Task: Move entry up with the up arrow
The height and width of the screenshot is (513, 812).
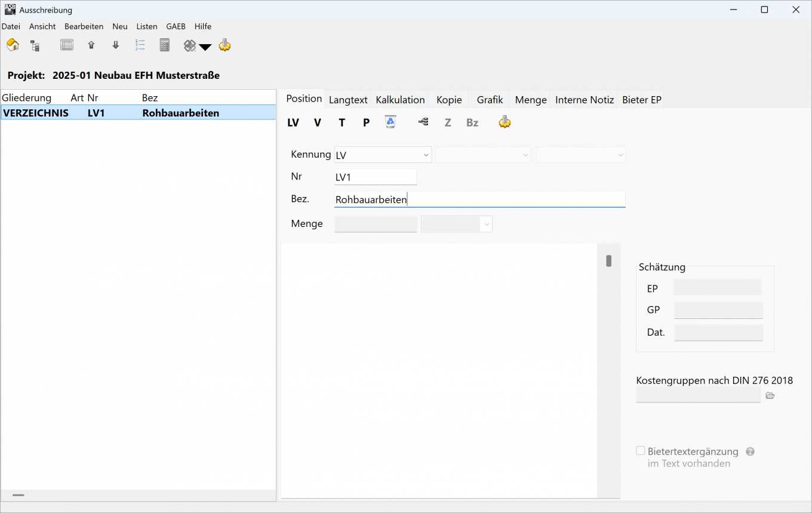Action: (91, 45)
